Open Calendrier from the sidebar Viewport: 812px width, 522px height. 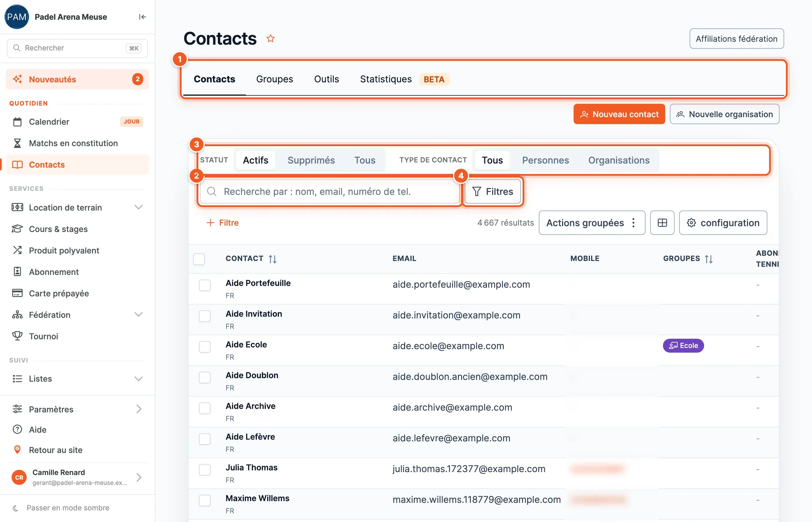click(x=77, y=122)
